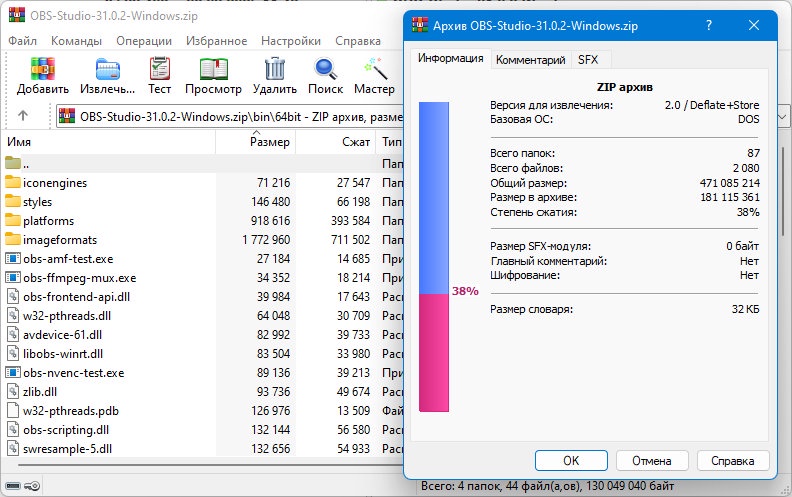Open the Операции menu

pyautogui.click(x=144, y=41)
